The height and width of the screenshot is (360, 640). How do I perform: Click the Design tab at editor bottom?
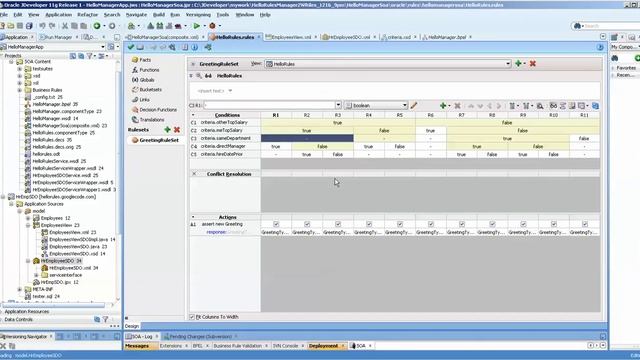tap(131, 326)
